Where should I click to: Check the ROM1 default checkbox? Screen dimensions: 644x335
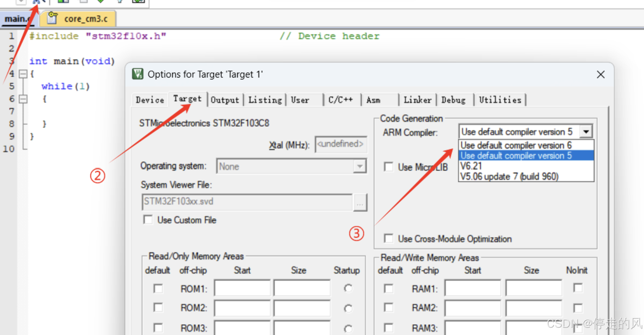(158, 288)
